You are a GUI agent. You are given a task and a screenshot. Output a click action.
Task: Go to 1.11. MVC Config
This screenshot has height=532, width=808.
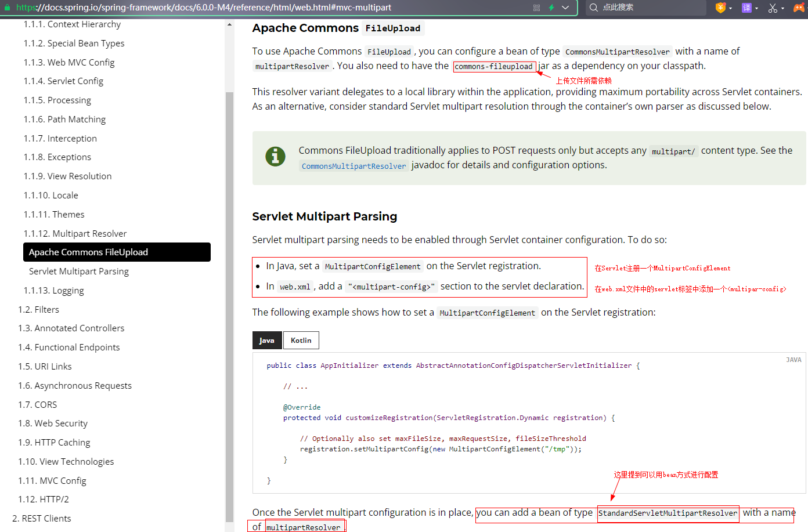coord(52,481)
